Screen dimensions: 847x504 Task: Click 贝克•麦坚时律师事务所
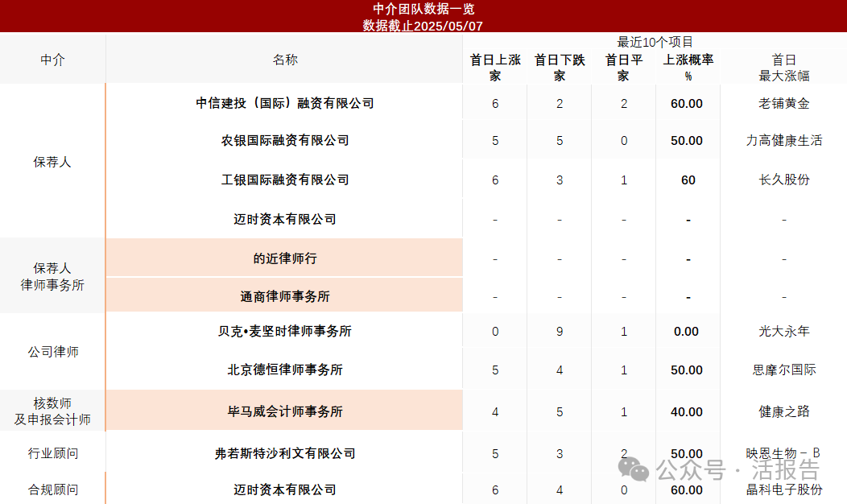pyautogui.click(x=285, y=331)
